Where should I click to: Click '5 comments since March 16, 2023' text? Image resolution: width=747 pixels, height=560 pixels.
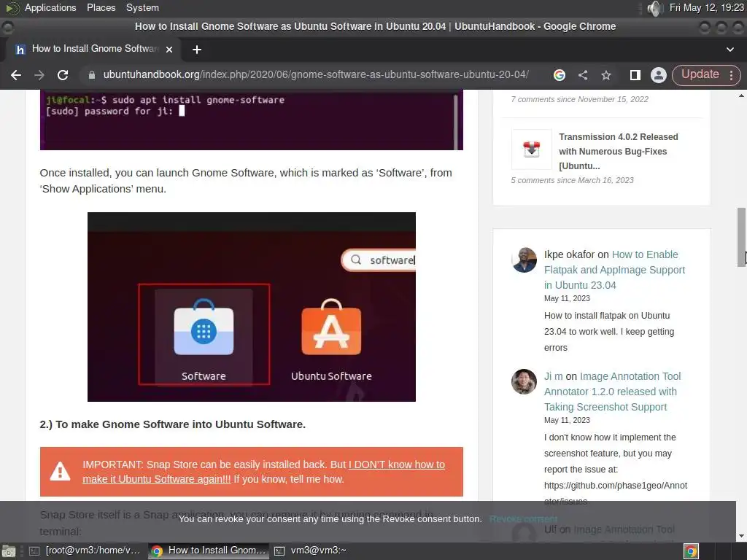click(x=572, y=180)
